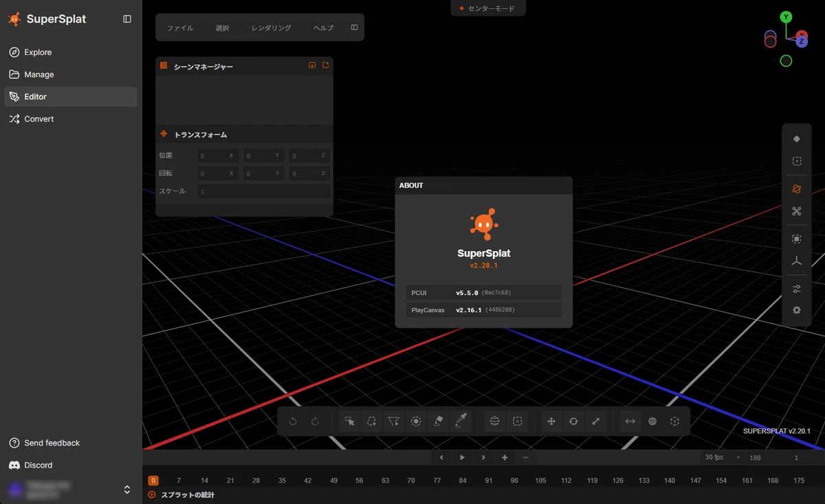Screen dimensions: 825x504
Task: Select the Brush selection tool
Action: click(x=416, y=421)
